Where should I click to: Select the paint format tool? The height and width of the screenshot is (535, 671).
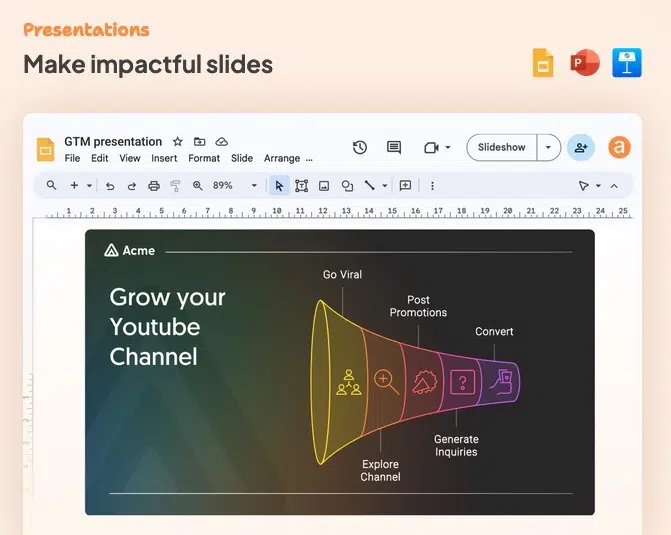click(x=176, y=185)
